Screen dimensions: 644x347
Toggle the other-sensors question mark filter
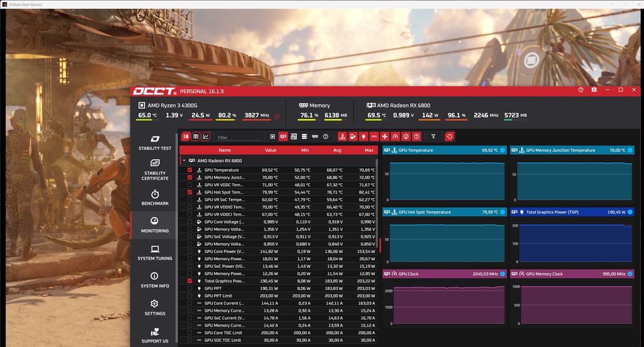coord(417,136)
